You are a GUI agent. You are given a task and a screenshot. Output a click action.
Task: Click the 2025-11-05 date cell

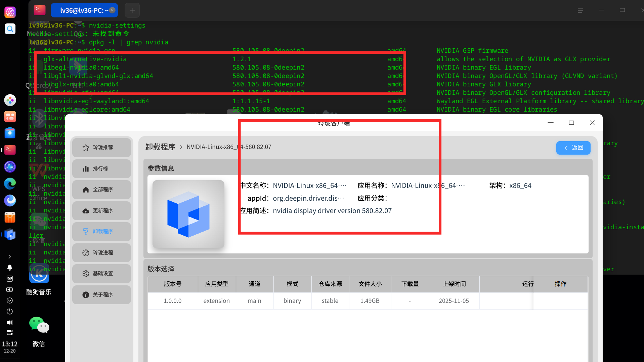pos(454,301)
